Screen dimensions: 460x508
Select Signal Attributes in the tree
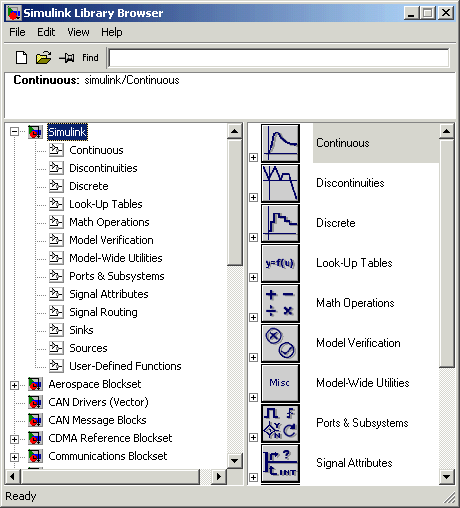tap(109, 294)
